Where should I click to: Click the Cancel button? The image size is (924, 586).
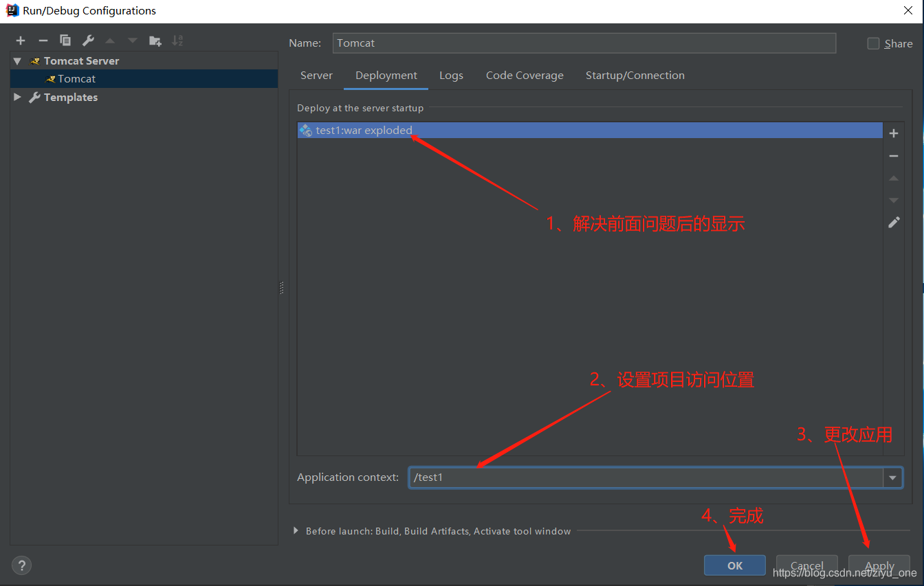807,565
